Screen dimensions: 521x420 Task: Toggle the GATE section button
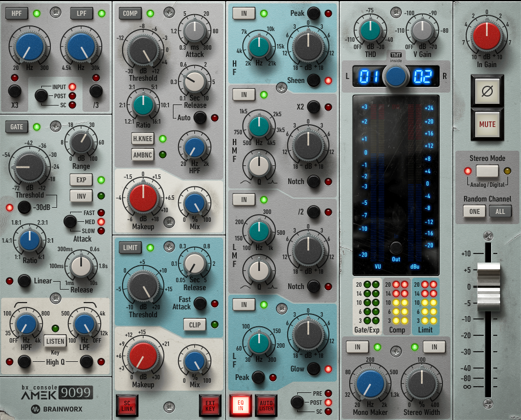point(16,127)
